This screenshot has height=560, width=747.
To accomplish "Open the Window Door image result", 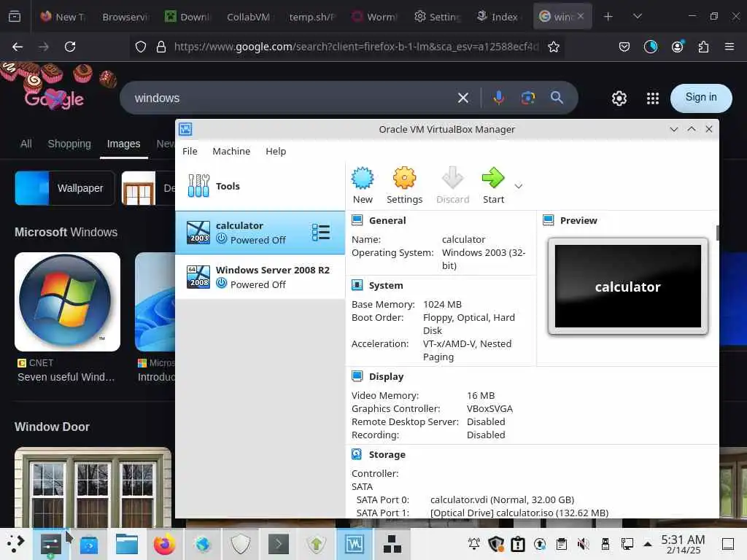I will point(93,486).
